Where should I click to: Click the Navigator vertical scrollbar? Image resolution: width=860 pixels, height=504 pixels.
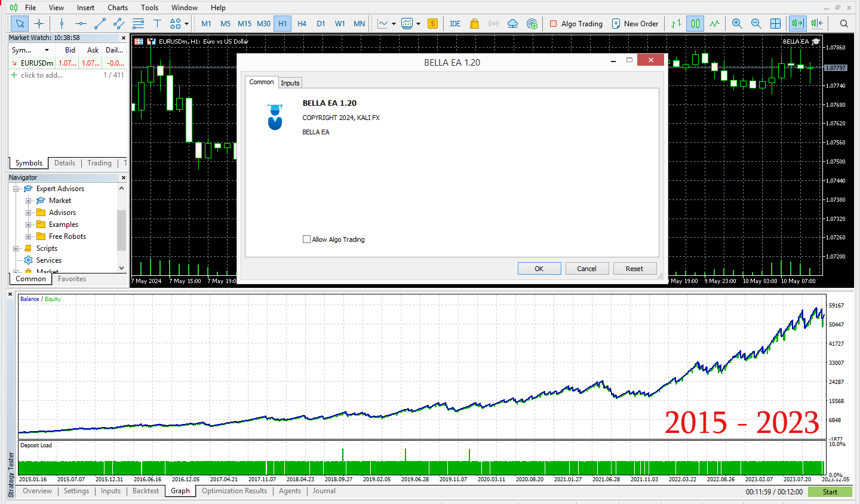pyautogui.click(x=122, y=230)
